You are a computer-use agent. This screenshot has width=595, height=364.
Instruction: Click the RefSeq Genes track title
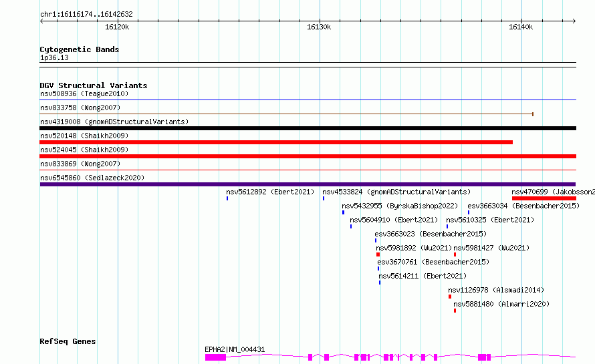tap(68, 341)
